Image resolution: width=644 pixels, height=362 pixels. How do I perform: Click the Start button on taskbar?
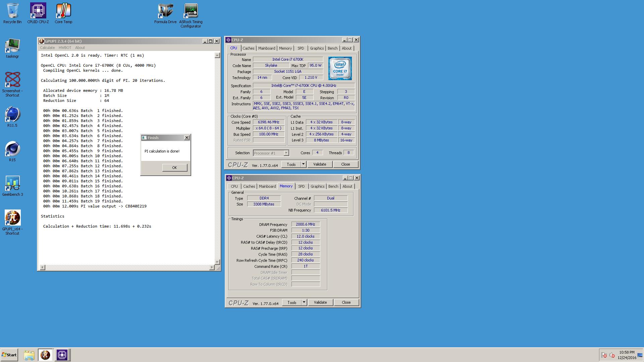(9, 355)
